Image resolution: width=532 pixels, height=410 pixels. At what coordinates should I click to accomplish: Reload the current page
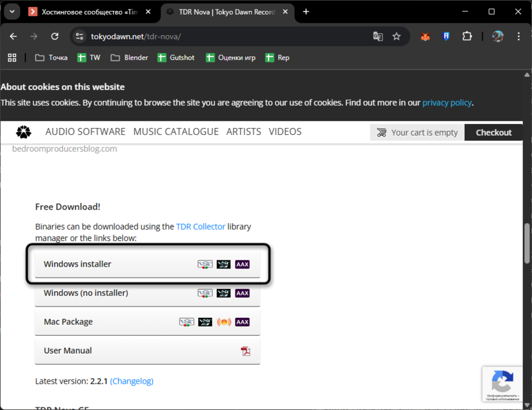[54, 36]
